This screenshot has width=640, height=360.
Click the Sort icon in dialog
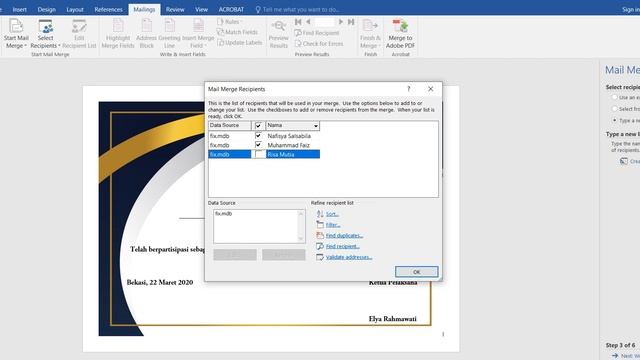click(x=320, y=214)
